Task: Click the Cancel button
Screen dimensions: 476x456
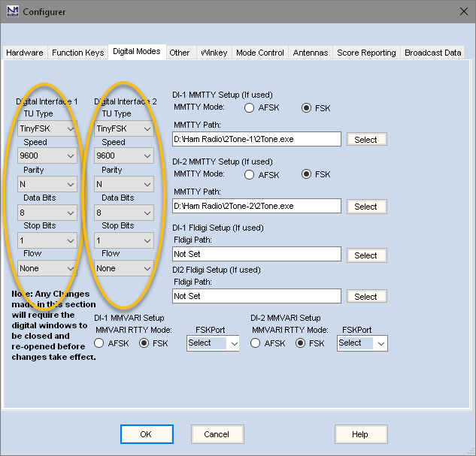Action: (x=217, y=434)
